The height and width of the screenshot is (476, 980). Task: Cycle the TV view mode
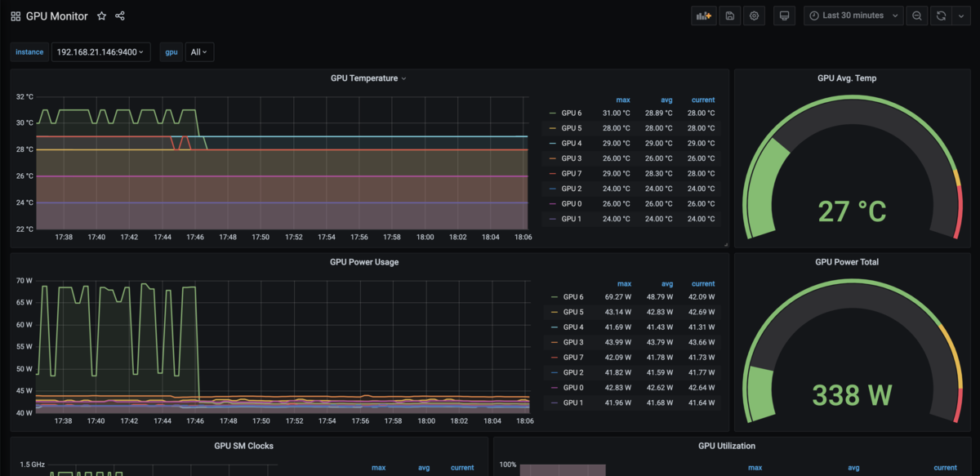(x=784, y=16)
